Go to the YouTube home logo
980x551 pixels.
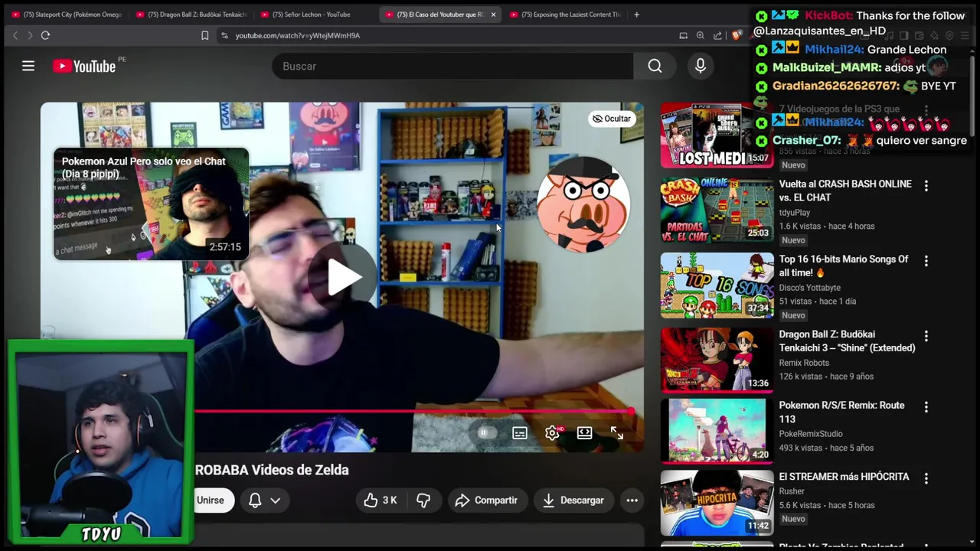pos(84,66)
